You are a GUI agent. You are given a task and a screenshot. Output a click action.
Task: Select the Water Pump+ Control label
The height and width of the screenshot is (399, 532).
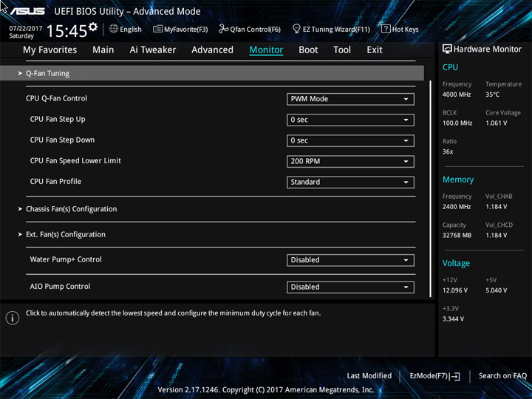[x=66, y=259]
